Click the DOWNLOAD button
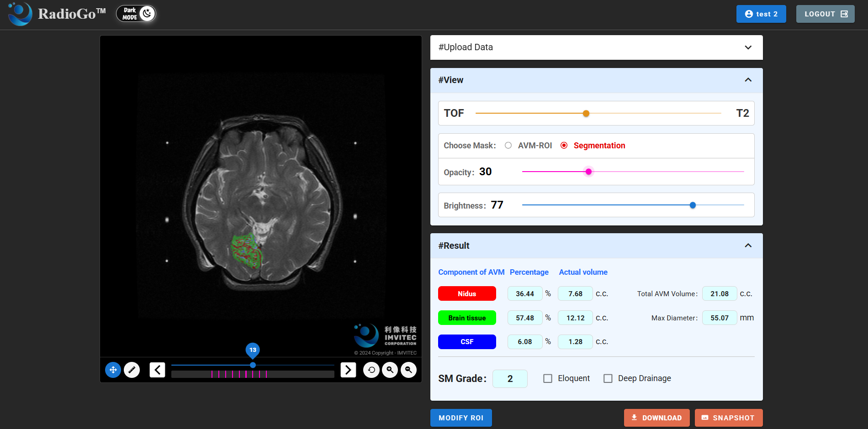This screenshot has height=429, width=868. pos(656,418)
